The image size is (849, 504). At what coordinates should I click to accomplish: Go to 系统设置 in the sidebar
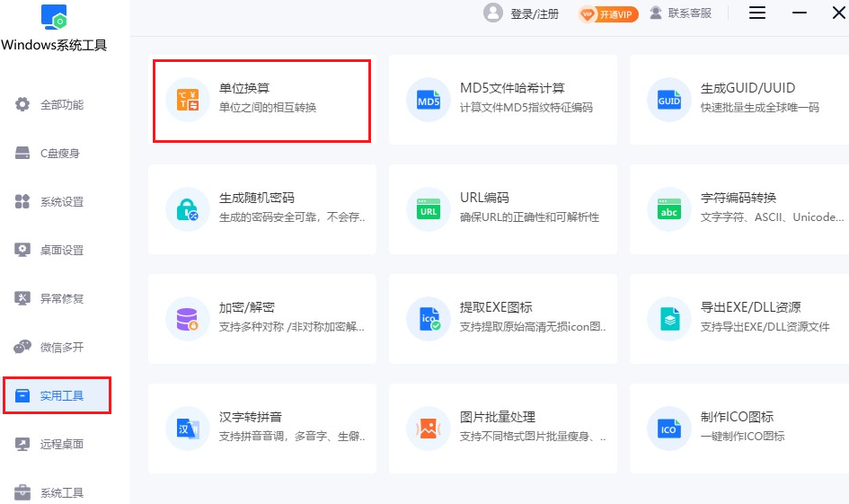coord(61,202)
